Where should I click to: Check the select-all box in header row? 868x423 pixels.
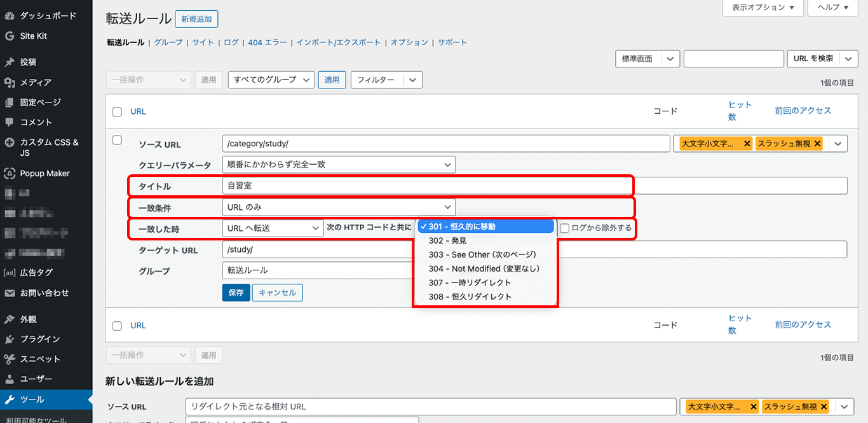click(117, 112)
